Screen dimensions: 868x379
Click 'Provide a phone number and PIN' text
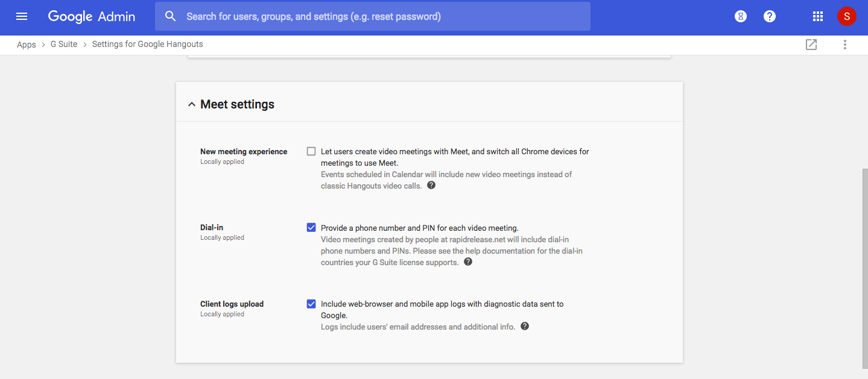pyautogui.click(x=420, y=228)
